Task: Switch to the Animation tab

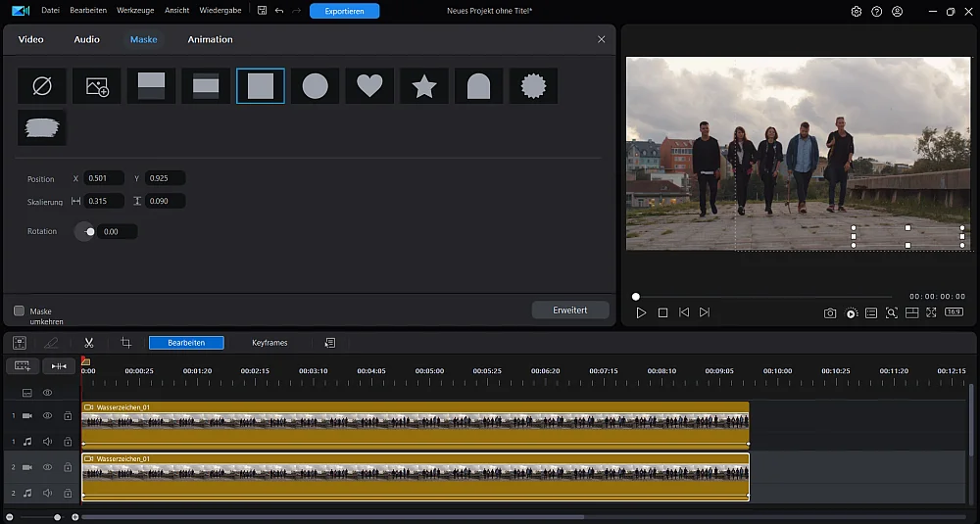Action: (x=210, y=39)
